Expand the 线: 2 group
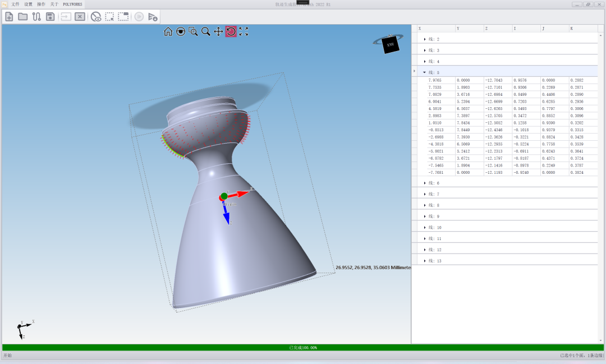Screen dimensions: 606x364 [425, 39]
